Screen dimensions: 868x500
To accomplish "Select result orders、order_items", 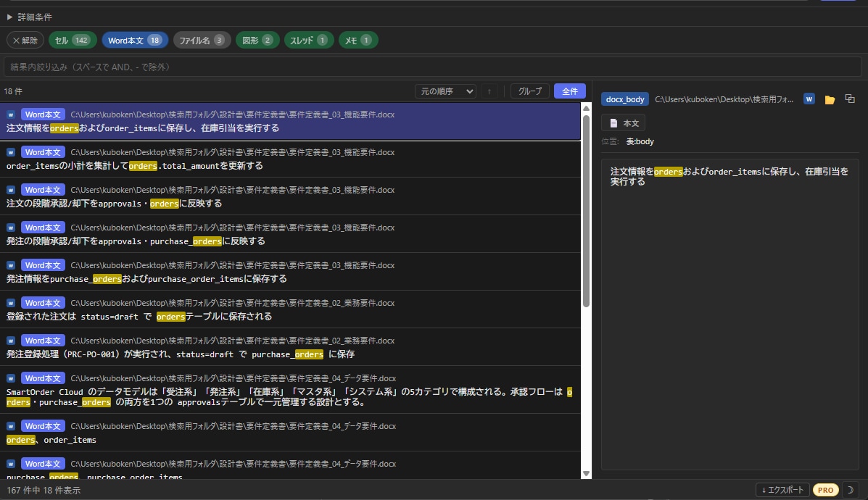I will coord(290,433).
